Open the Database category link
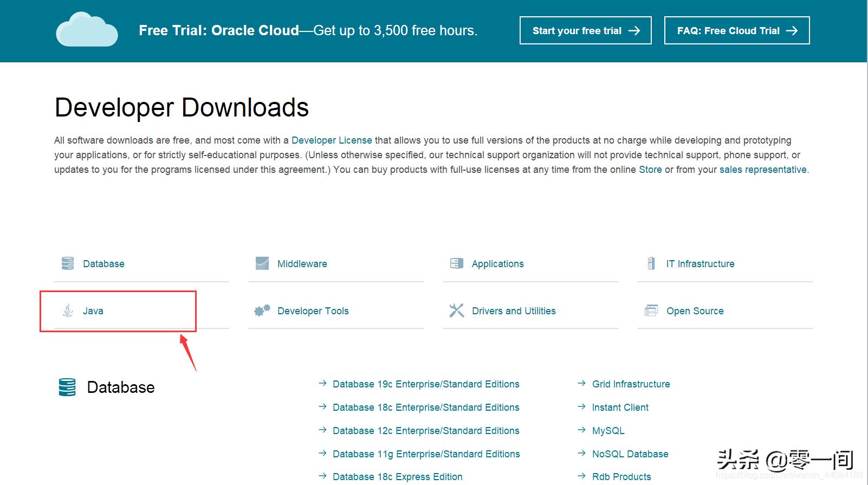The image size is (868, 485). [103, 264]
